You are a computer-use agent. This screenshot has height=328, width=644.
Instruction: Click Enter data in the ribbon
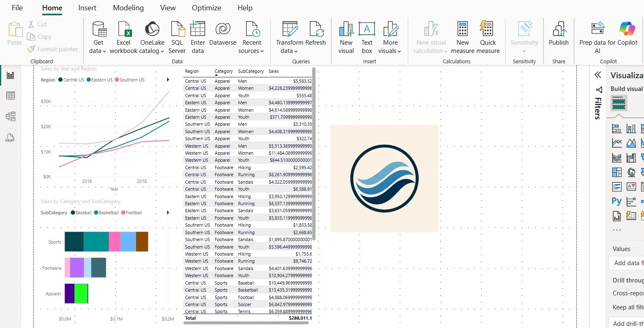198,38
